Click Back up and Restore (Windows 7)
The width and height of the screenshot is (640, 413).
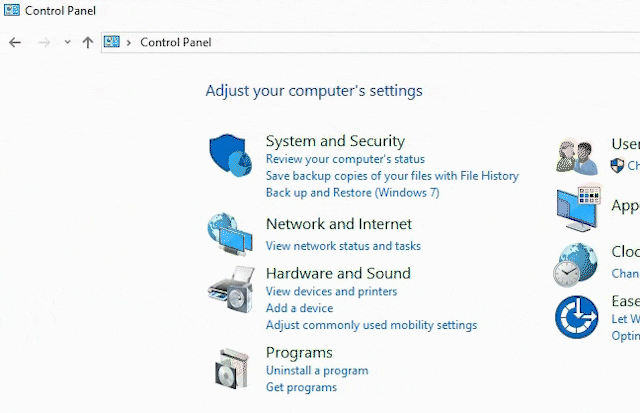(x=352, y=192)
